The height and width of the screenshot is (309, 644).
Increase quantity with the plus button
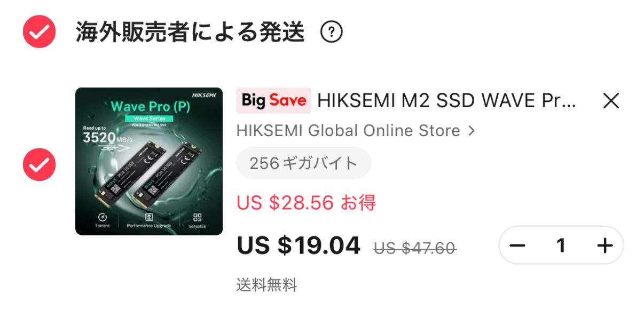(x=605, y=245)
